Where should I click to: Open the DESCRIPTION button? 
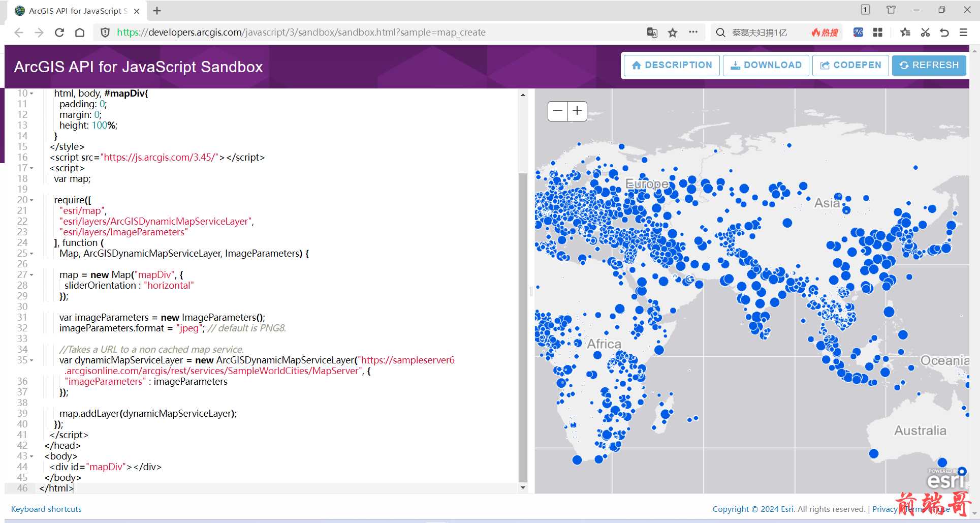(672, 66)
